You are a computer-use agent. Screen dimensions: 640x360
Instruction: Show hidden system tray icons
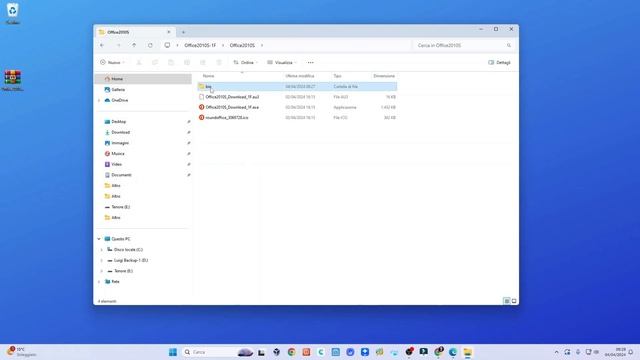coord(556,352)
